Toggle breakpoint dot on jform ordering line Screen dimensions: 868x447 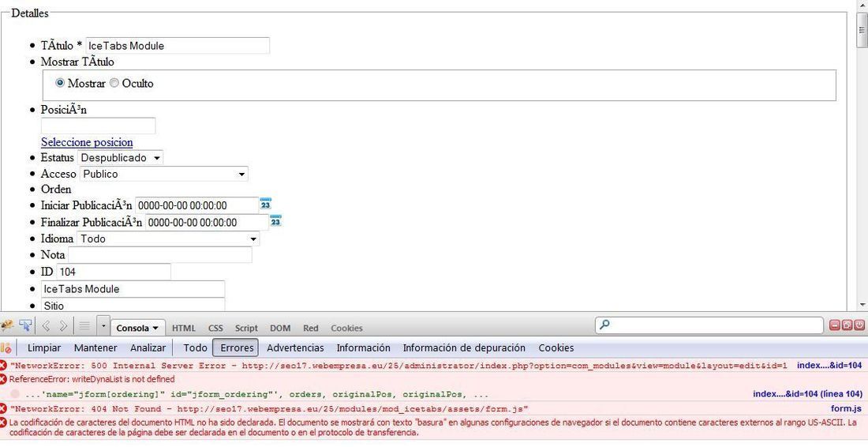15,394
